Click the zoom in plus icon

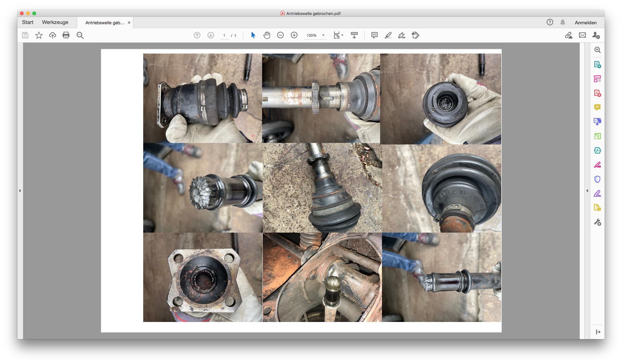[294, 35]
